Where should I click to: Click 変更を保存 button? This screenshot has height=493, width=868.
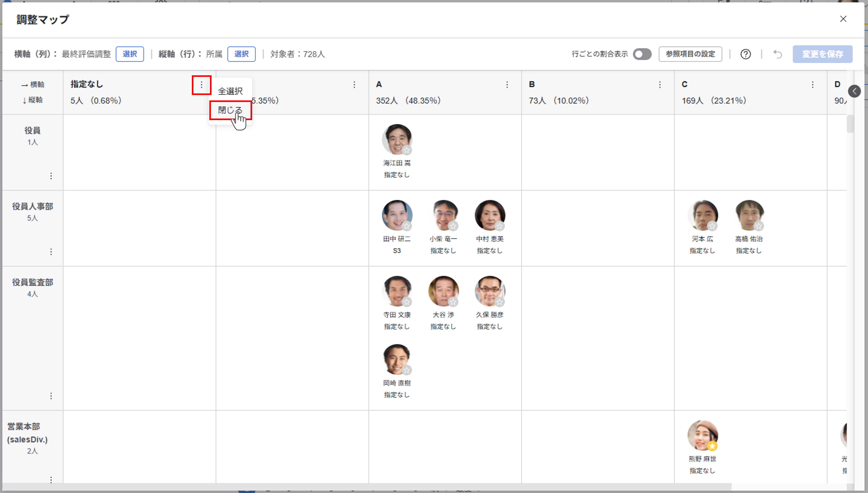tap(822, 54)
